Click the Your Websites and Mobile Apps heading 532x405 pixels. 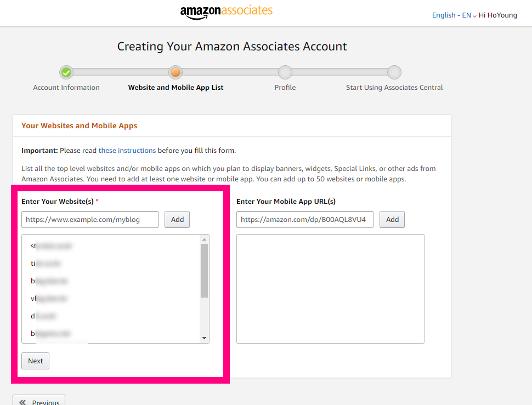(80, 126)
